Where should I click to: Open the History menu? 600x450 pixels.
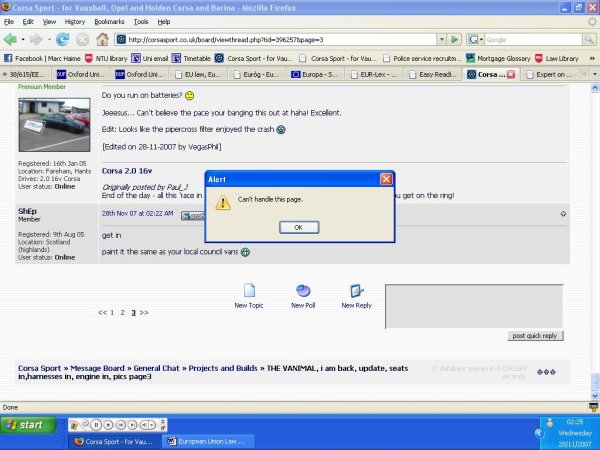(x=75, y=21)
